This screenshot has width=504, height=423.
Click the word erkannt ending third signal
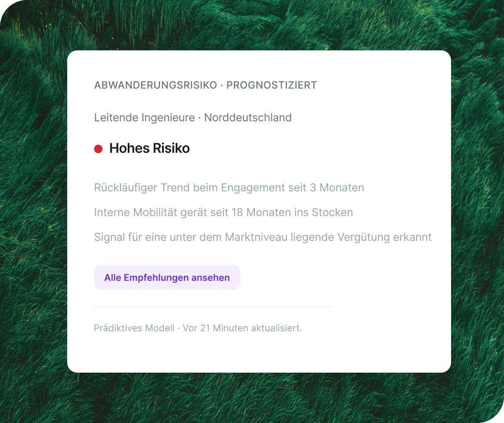pos(412,237)
